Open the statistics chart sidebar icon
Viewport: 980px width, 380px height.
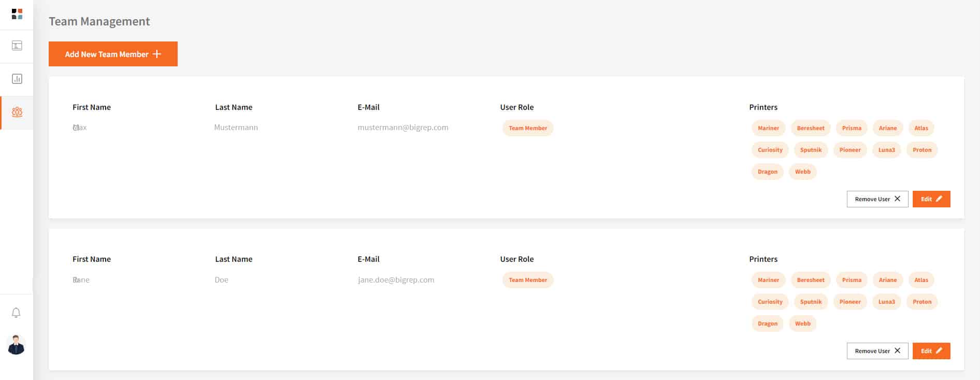coord(17,79)
